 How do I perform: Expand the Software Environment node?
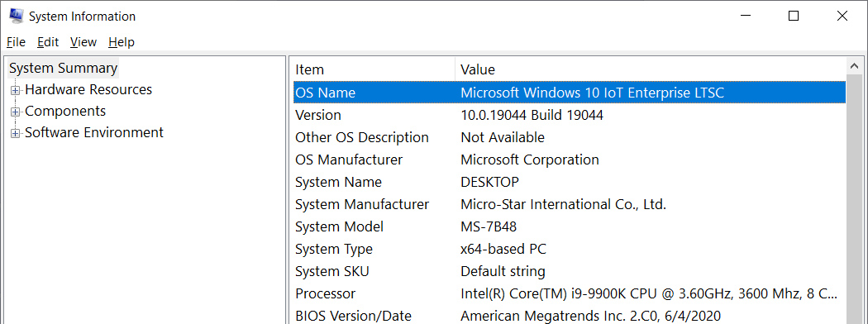[x=16, y=133]
